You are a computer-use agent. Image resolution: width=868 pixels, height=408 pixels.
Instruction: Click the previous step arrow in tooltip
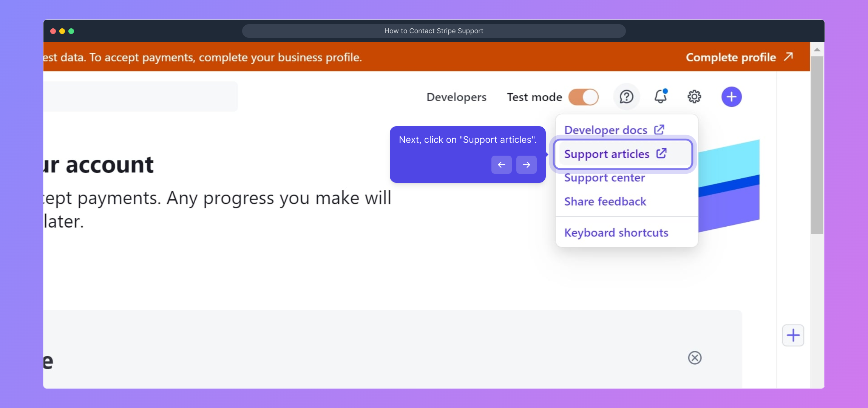[501, 165]
